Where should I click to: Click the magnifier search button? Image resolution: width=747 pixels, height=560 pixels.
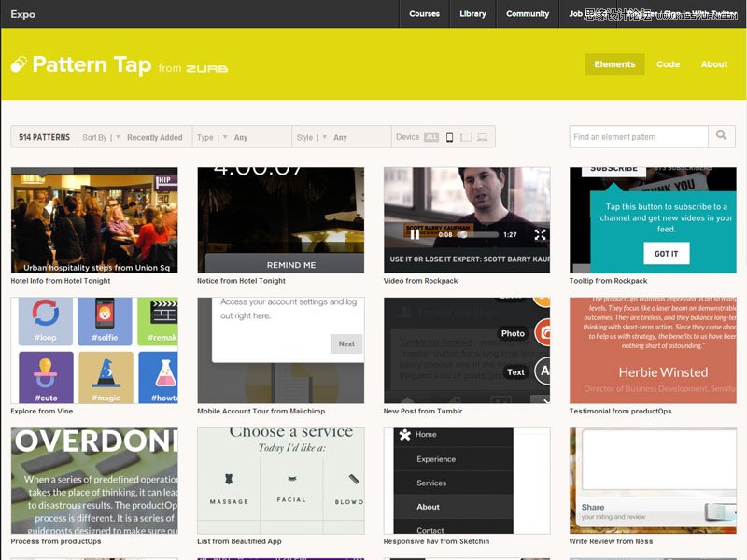721,136
